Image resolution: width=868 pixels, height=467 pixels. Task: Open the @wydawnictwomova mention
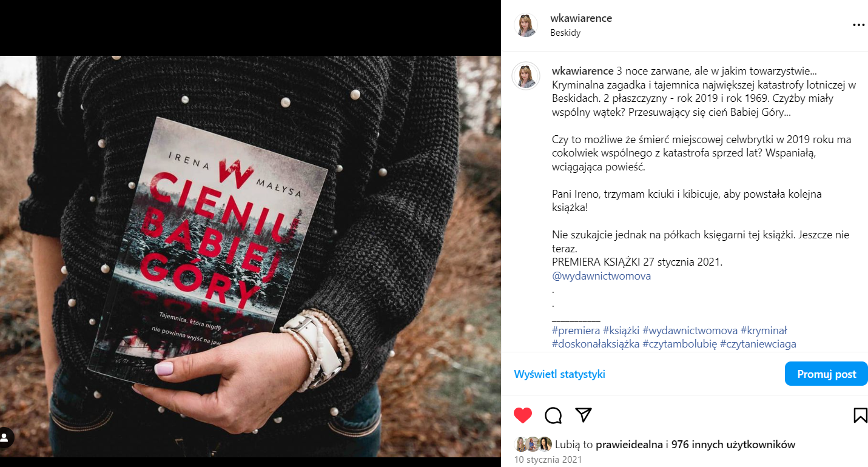[601, 276]
